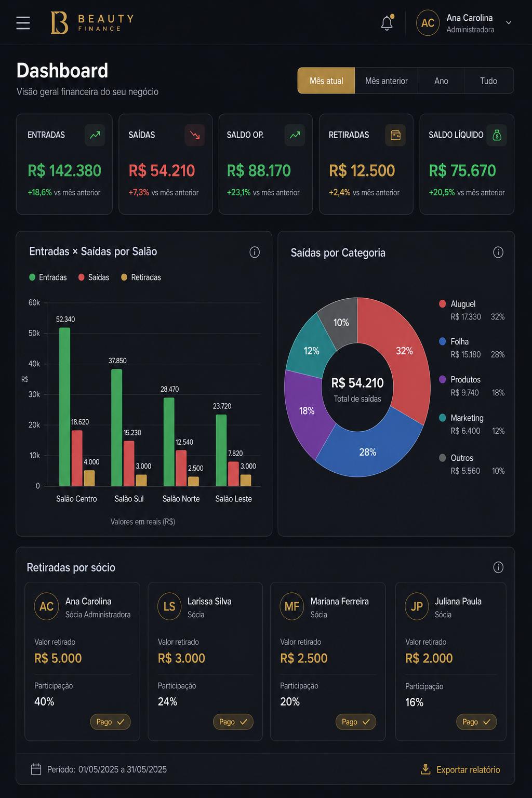This screenshot has height=798, width=532.
Task: Click the 10% gray donut slice
Action: point(340,322)
